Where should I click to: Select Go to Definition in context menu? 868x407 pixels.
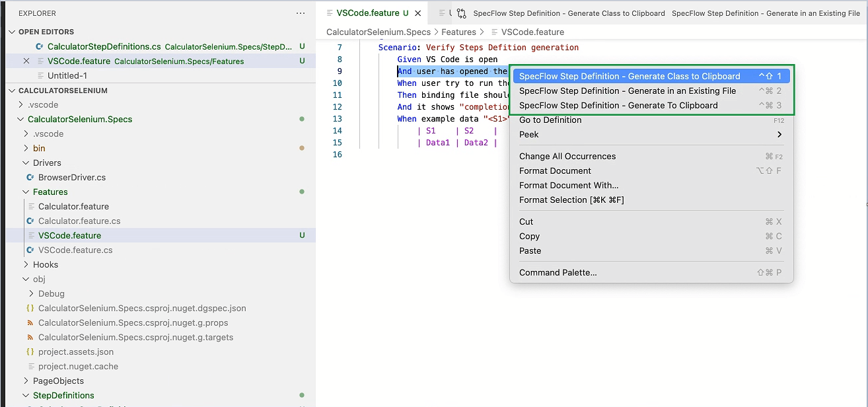pyautogui.click(x=651, y=120)
